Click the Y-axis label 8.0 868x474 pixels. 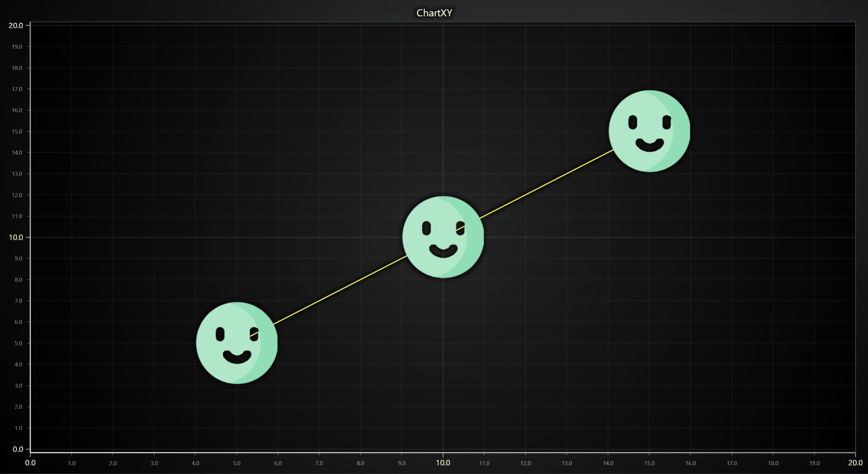pyautogui.click(x=18, y=280)
